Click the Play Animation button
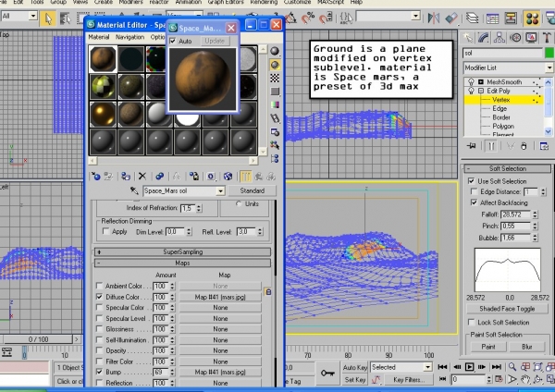Viewport: 555px width, 392px height. 469,367
